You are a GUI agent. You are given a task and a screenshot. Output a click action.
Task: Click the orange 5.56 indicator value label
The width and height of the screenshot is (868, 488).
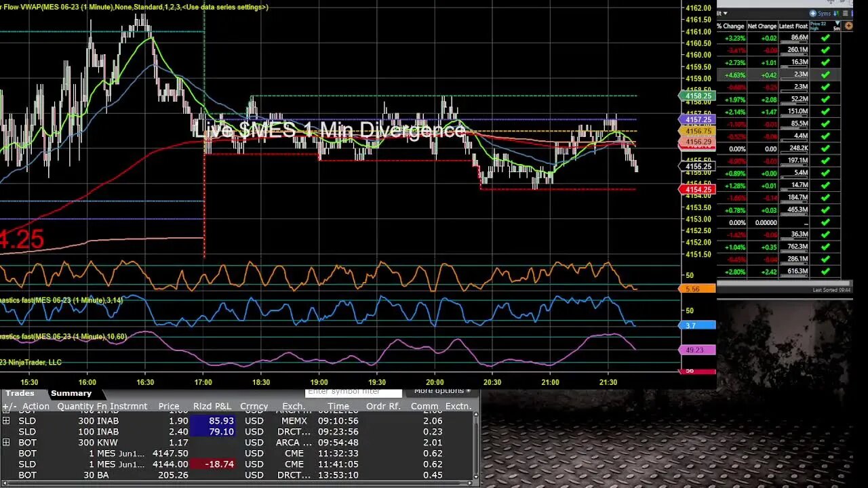point(697,289)
